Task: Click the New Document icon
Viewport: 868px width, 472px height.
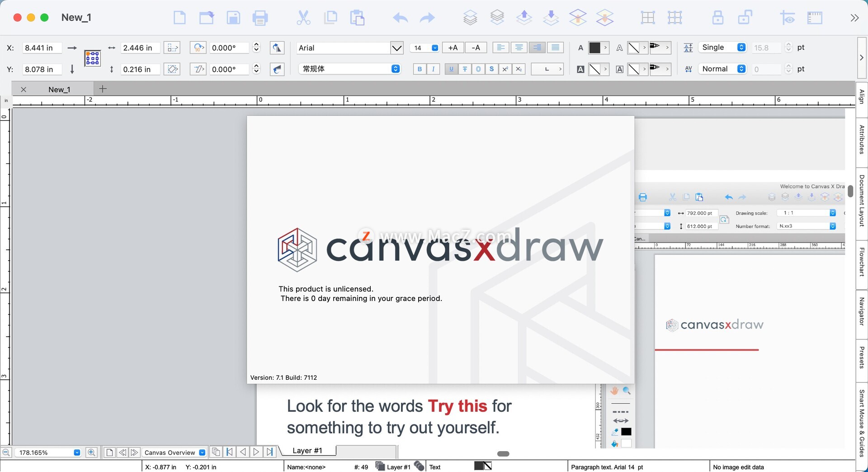Action: pyautogui.click(x=179, y=18)
